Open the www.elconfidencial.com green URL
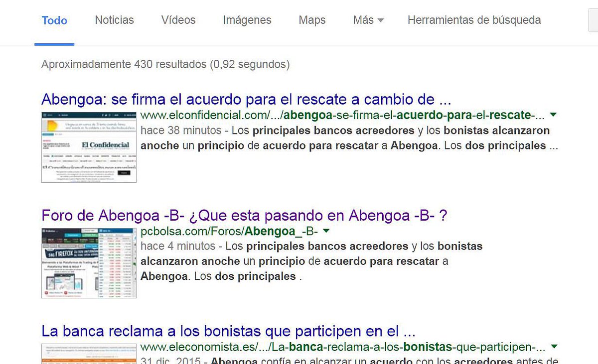The image size is (598, 364). [342, 116]
